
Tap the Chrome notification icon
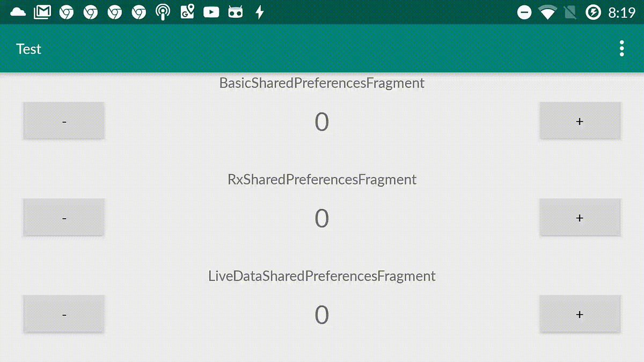[x=66, y=11]
